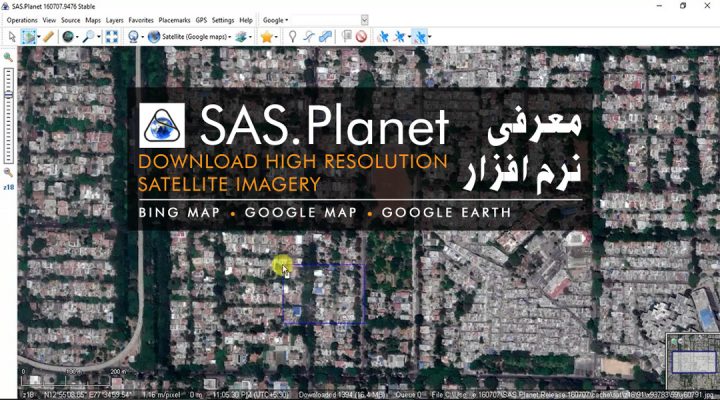
Task: Expand the layers icon dropdown arrow
Action: coord(250,37)
